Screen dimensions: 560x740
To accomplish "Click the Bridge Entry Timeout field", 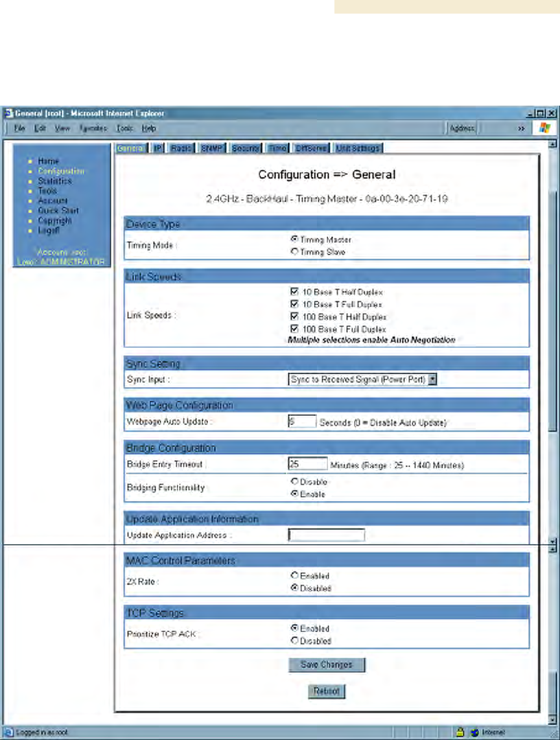I will pos(307,464).
